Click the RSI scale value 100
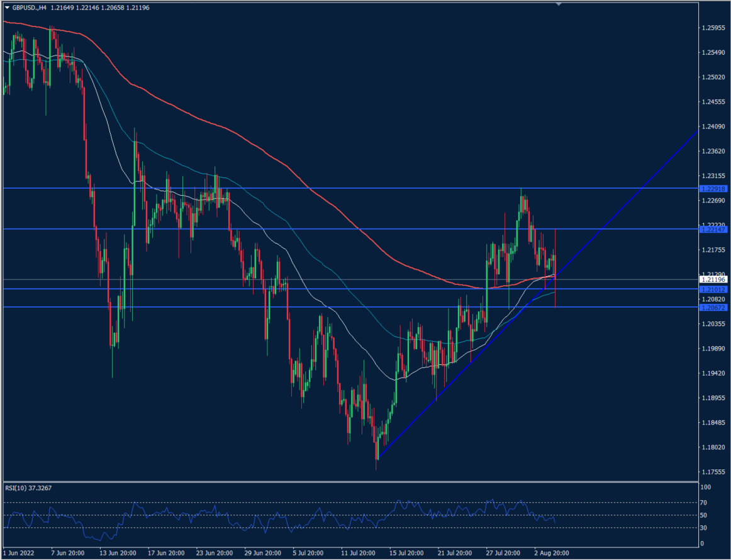Image resolution: width=731 pixels, height=560 pixels. point(706,487)
